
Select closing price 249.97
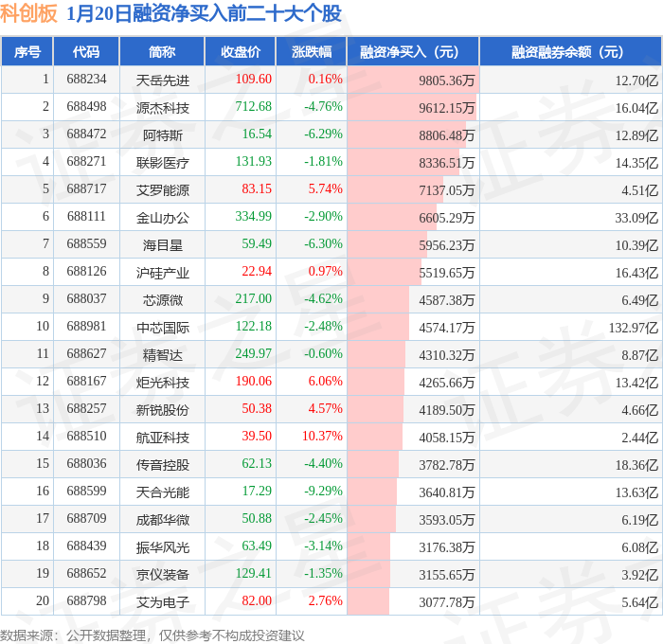tap(253, 353)
